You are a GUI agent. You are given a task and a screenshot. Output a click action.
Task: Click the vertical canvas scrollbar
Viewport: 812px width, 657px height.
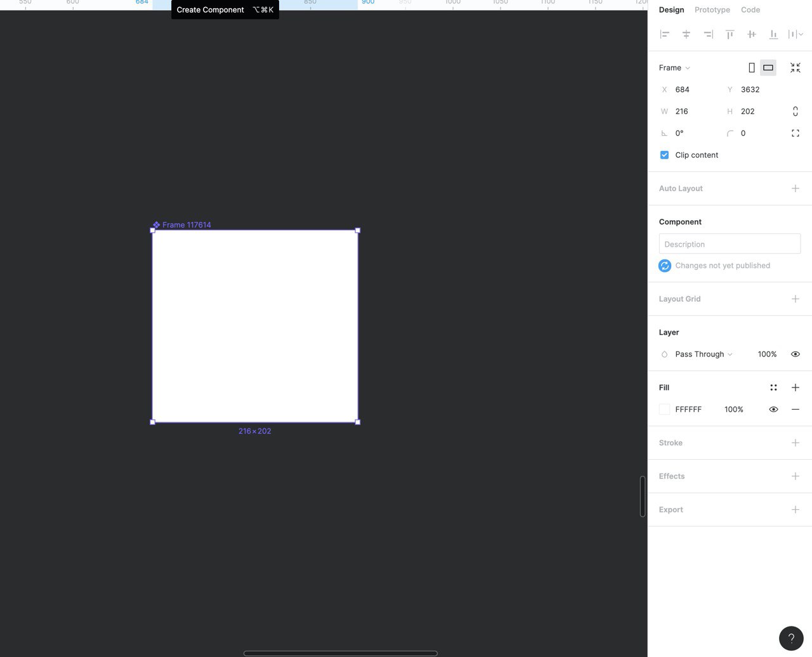(643, 496)
